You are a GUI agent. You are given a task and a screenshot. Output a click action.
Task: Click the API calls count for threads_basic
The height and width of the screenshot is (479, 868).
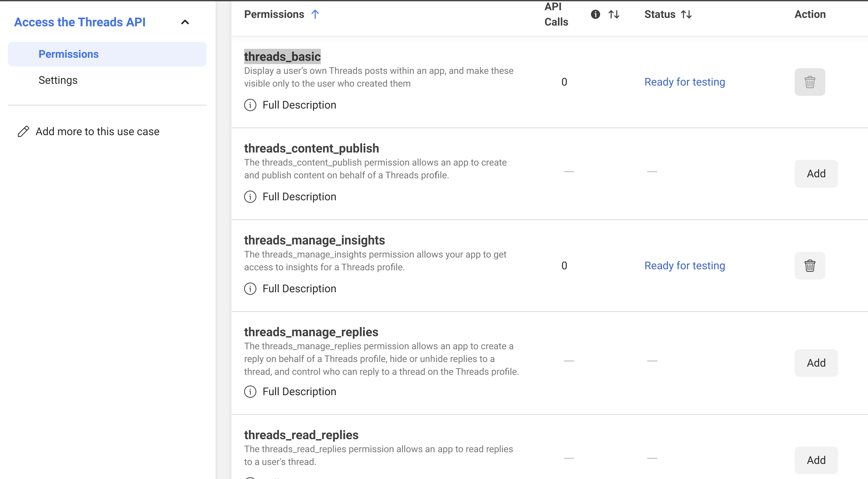(x=564, y=82)
